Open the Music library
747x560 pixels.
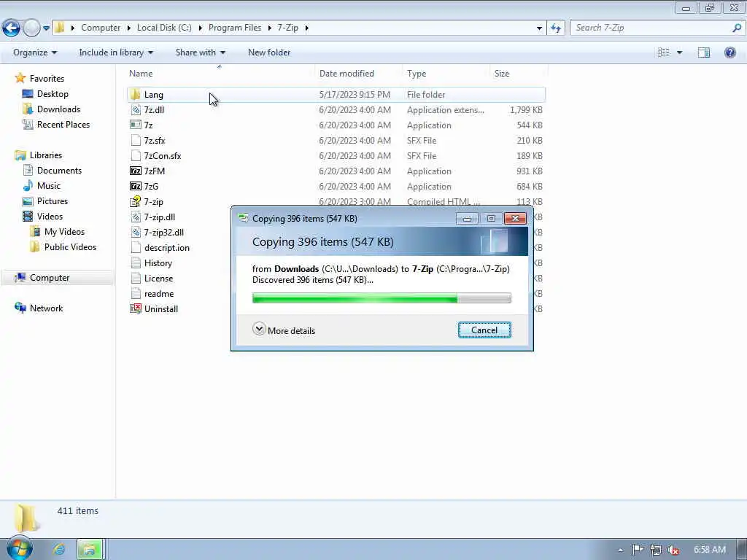(49, 186)
